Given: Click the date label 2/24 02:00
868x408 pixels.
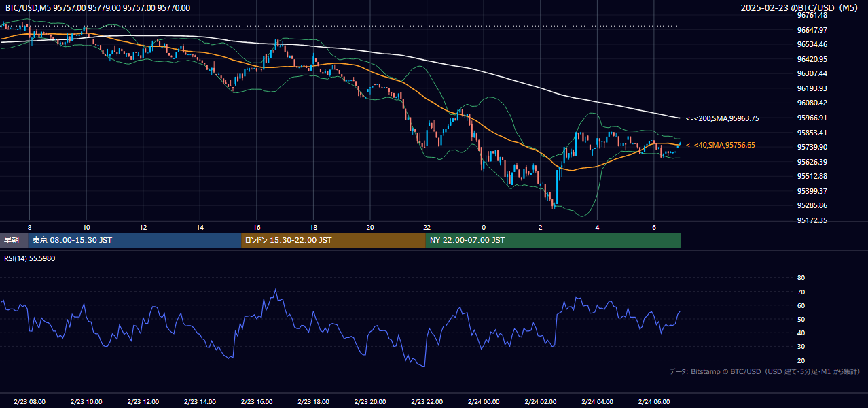Looking at the screenshot, I should click(x=541, y=402).
